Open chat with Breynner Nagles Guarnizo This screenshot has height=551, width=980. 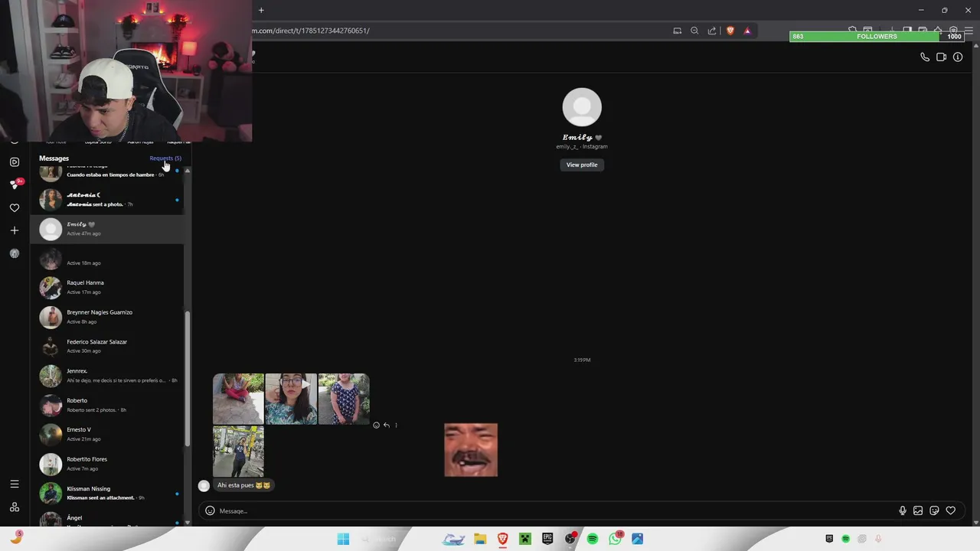point(107,317)
